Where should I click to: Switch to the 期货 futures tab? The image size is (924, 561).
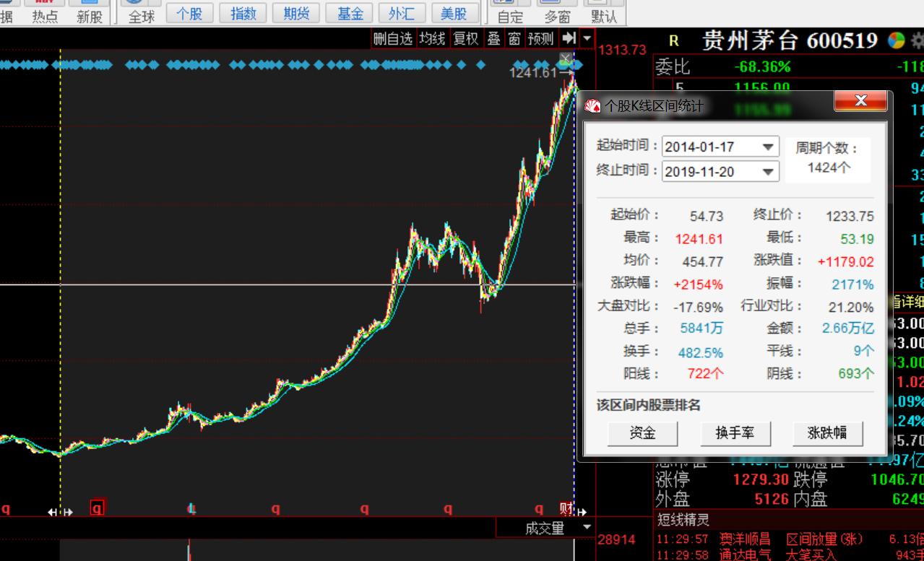(x=295, y=14)
